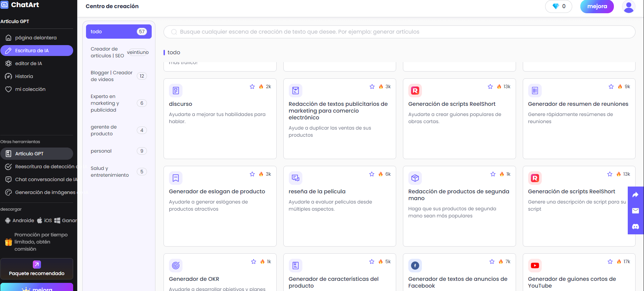The image size is (644, 291).
Task: Click the share arrow floating icon
Action: [636, 195]
